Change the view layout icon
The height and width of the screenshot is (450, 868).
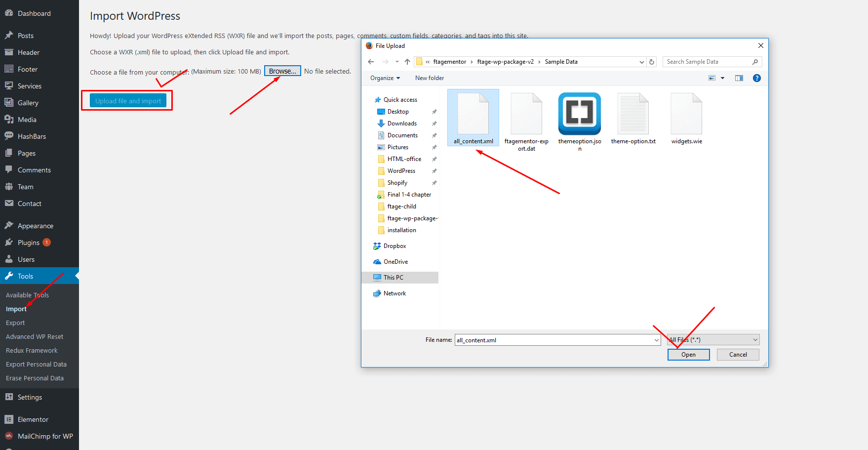[712, 78]
